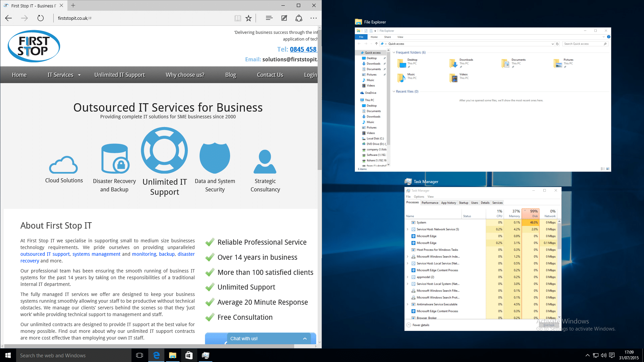This screenshot has width=644, height=362.
Task: Open the View tab in File Explorer ribbon
Action: 400,37
